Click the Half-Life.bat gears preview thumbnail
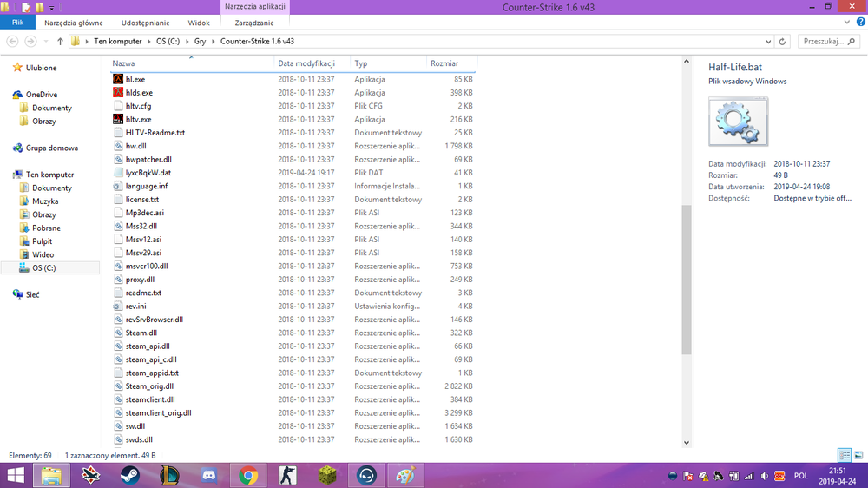The height and width of the screenshot is (488, 868). click(739, 122)
